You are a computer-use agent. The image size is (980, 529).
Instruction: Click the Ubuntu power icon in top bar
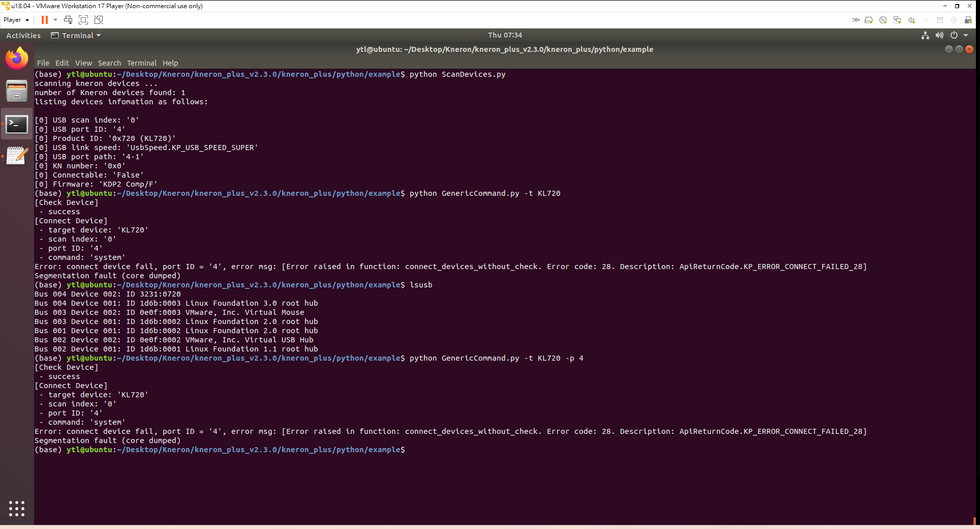(x=954, y=35)
